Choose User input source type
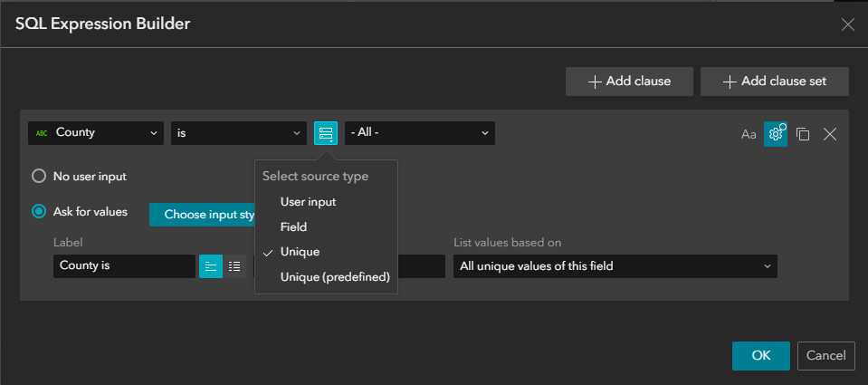 308,202
